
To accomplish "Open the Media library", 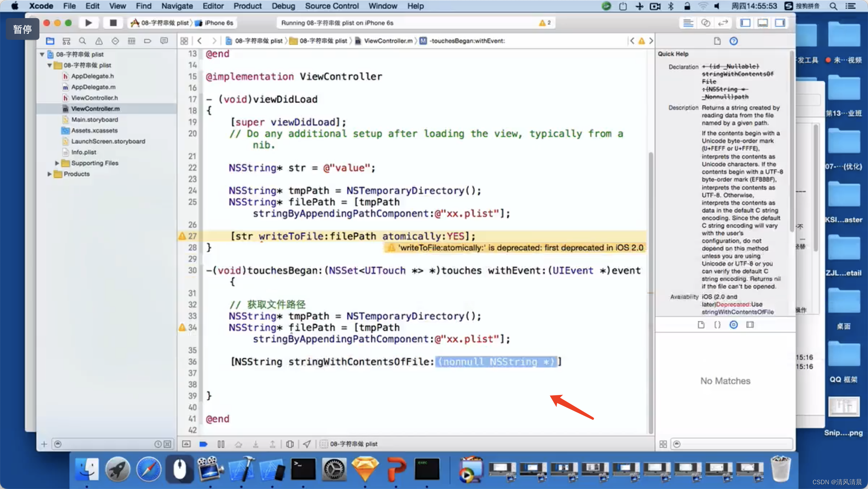I will tap(750, 324).
